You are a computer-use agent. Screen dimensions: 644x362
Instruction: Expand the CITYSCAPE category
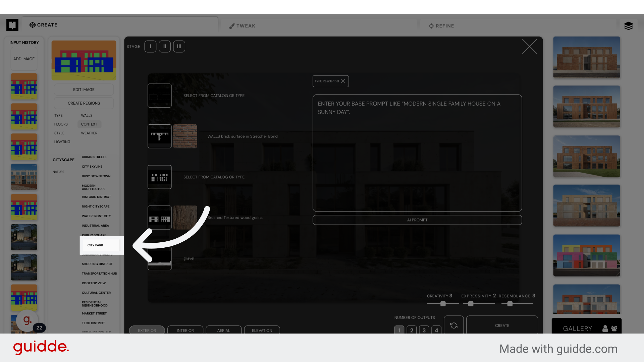click(x=63, y=160)
